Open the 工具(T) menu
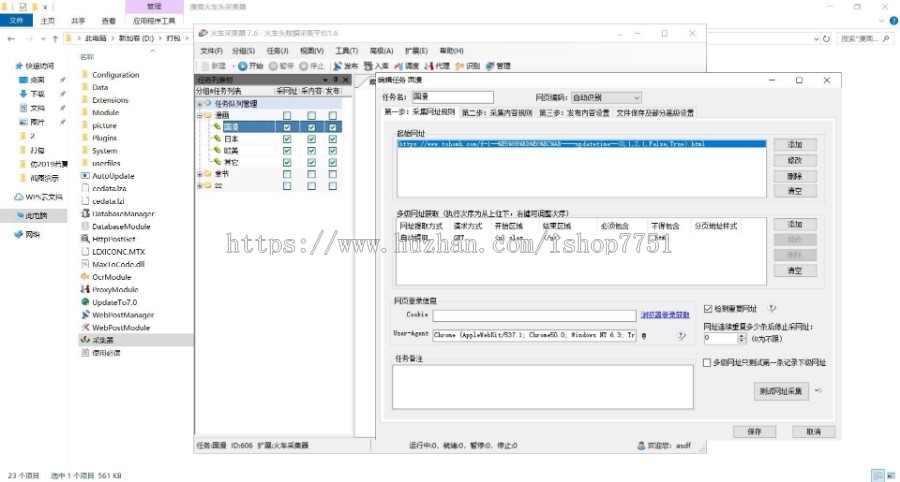The width and height of the screenshot is (900, 482). tap(347, 50)
